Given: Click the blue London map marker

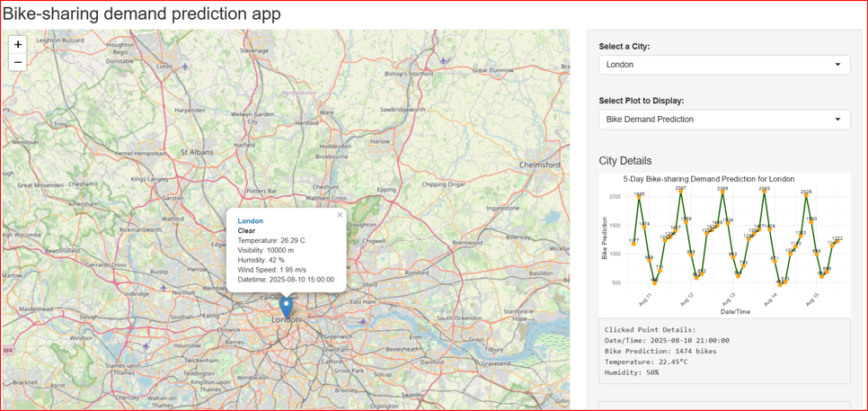Looking at the screenshot, I should (x=287, y=308).
